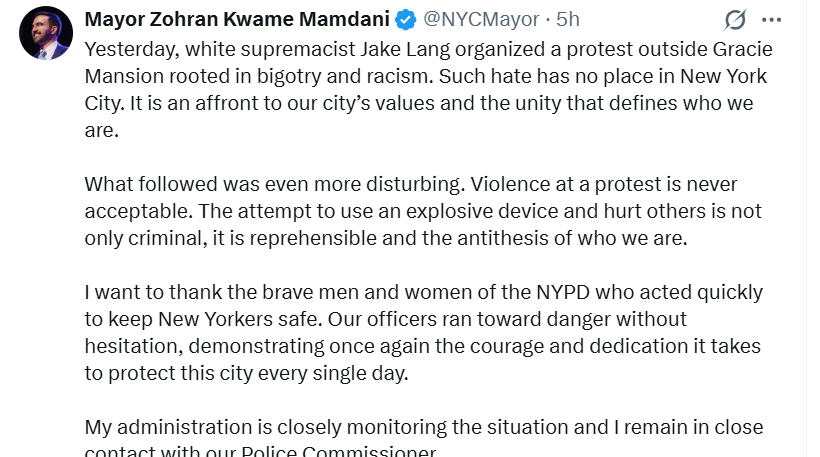820x457 pixels.
Task: Click Mayor Mamdani's profile avatar photo
Action: click(x=46, y=32)
